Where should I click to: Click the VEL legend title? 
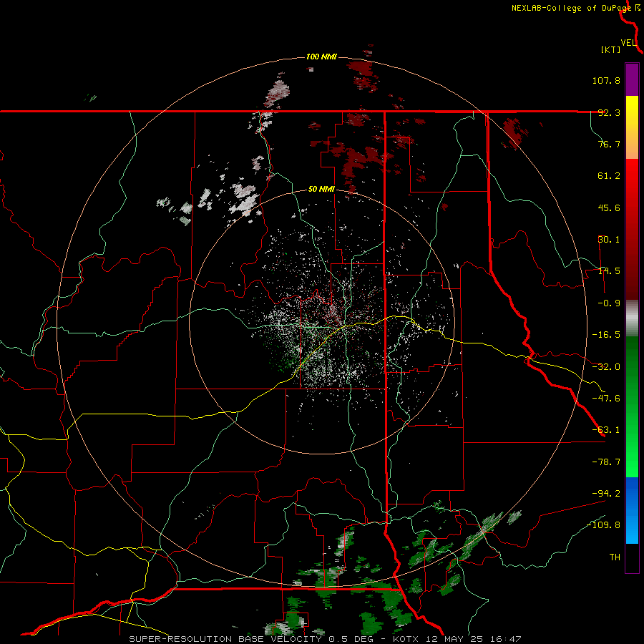click(x=628, y=43)
